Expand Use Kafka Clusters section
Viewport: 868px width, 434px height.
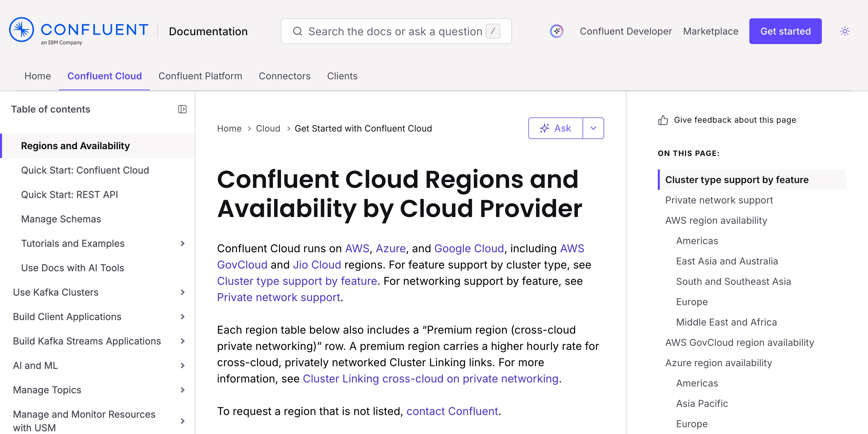click(182, 292)
